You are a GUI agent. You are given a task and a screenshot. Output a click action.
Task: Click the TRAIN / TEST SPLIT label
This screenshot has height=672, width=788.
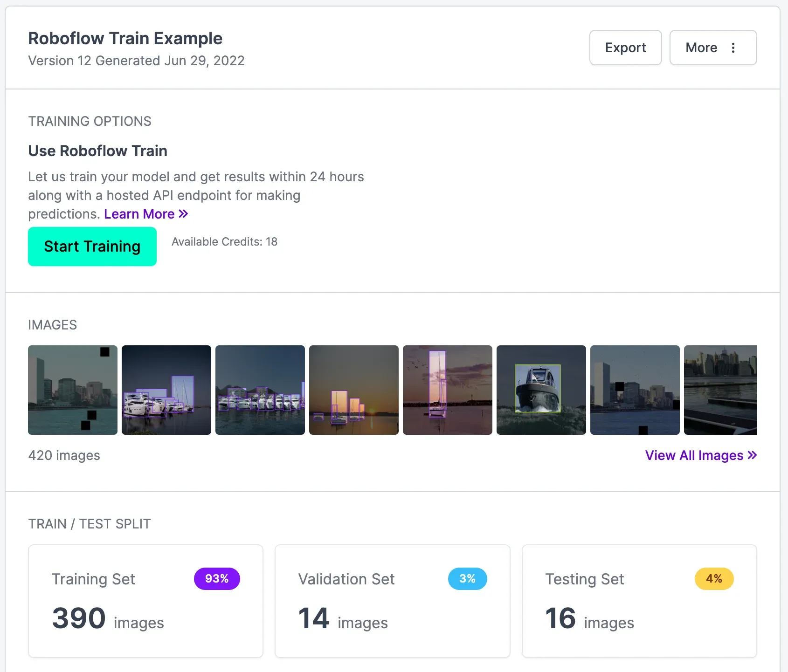point(90,524)
